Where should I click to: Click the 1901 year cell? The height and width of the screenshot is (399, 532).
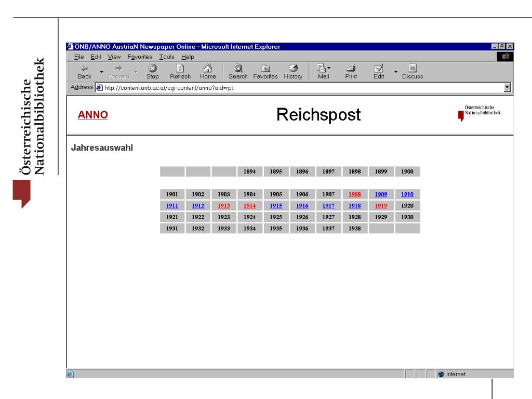[172, 194]
